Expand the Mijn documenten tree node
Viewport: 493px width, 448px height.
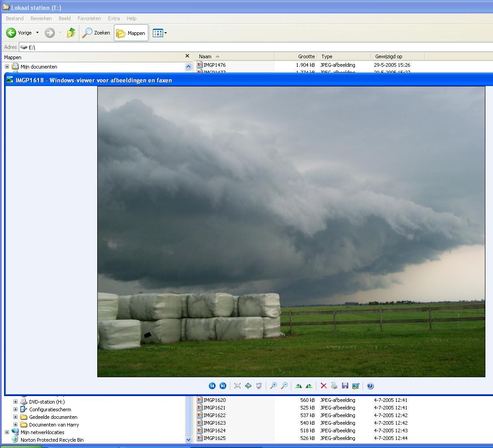point(7,67)
